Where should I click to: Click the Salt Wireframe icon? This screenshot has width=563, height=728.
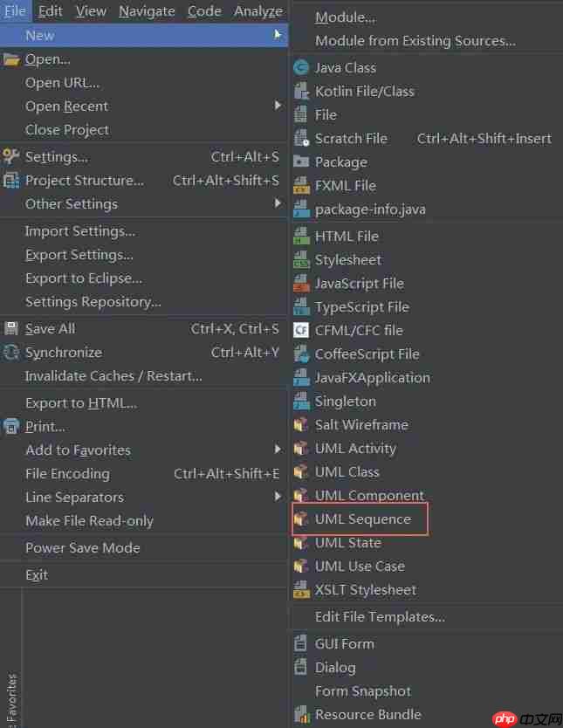[x=301, y=425]
